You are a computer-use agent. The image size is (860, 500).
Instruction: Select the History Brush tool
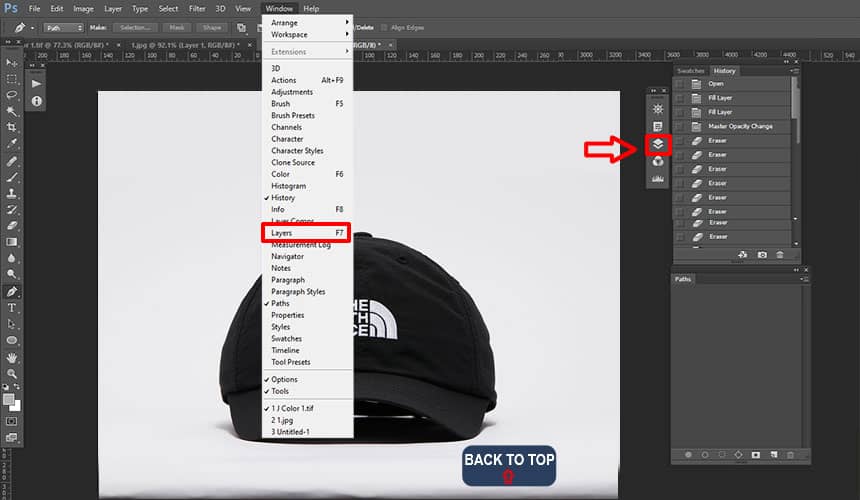pos(12,209)
